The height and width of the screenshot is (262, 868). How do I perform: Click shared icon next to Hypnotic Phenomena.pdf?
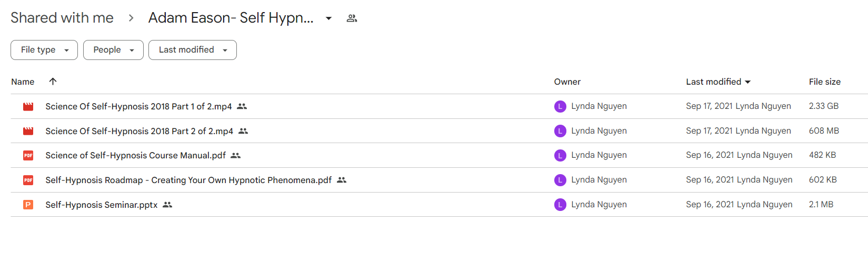pos(342,180)
